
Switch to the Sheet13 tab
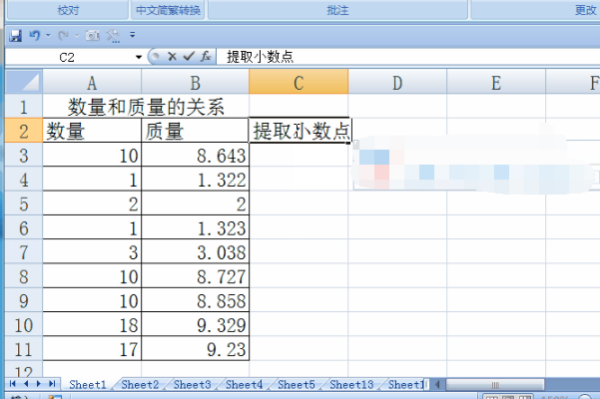tap(351, 384)
